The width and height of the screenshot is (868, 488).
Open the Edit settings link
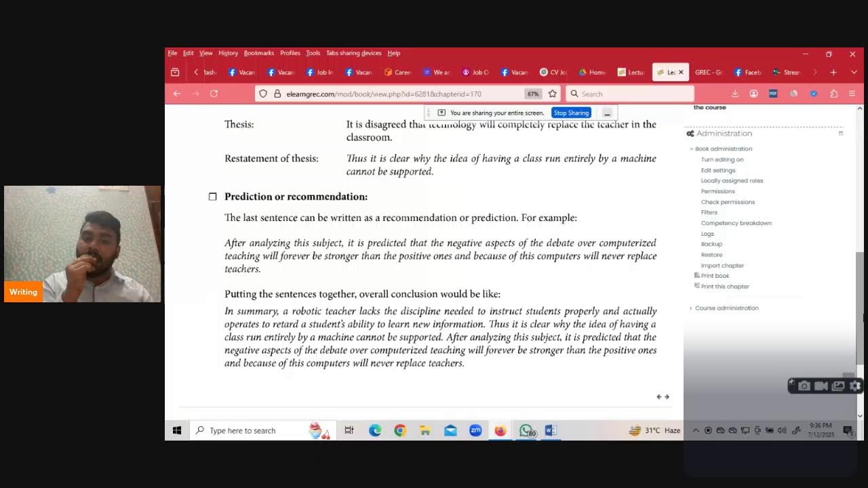coord(718,170)
